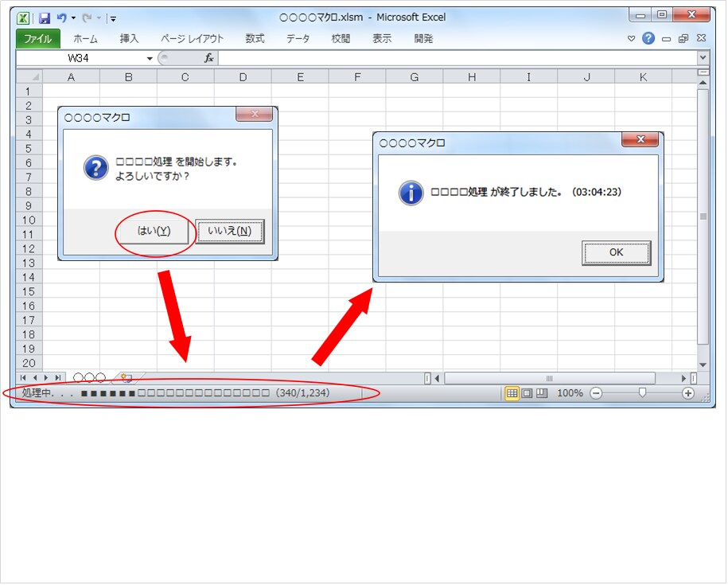Click into the formula bar input
The height and width of the screenshot is (585, 728).
tap(457, 59)
